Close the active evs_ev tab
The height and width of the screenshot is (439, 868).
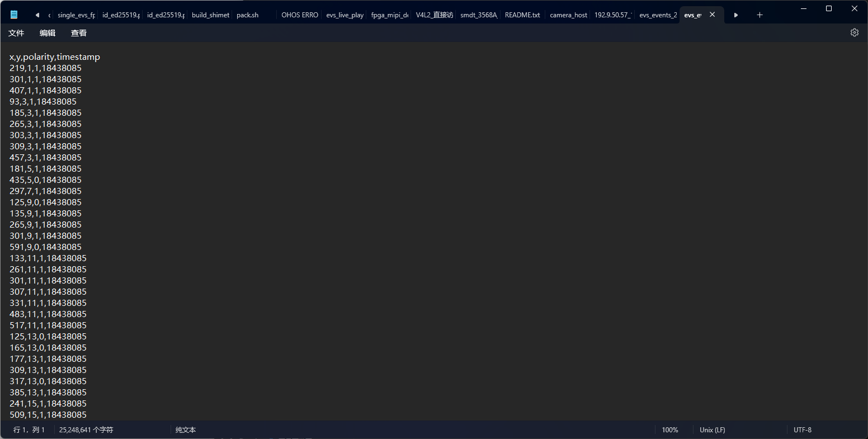point(712,15)
